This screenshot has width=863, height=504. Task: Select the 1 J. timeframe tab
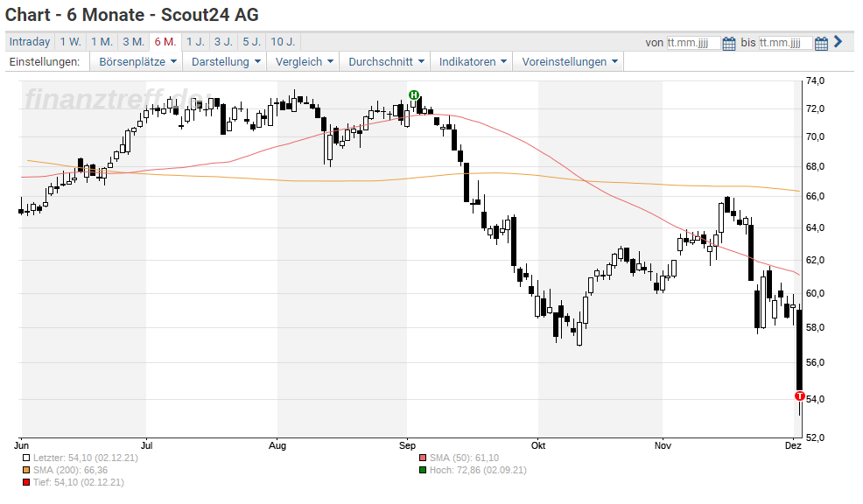[x=195, y=42]
